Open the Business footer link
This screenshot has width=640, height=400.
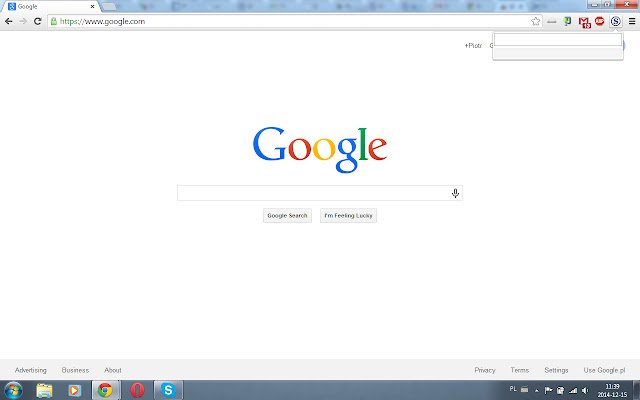(75, 370)
